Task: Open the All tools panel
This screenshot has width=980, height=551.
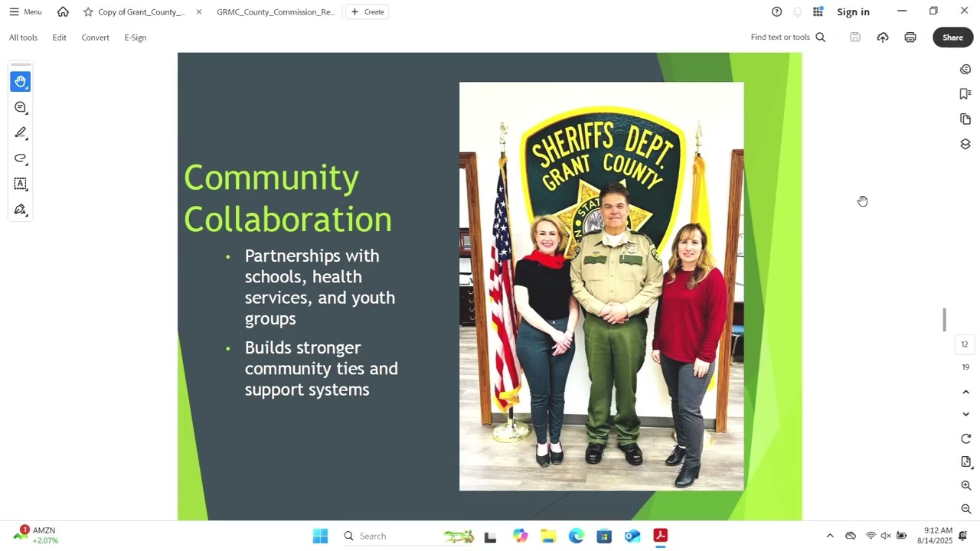Action: pyautogui.click(x=23, y=37)
